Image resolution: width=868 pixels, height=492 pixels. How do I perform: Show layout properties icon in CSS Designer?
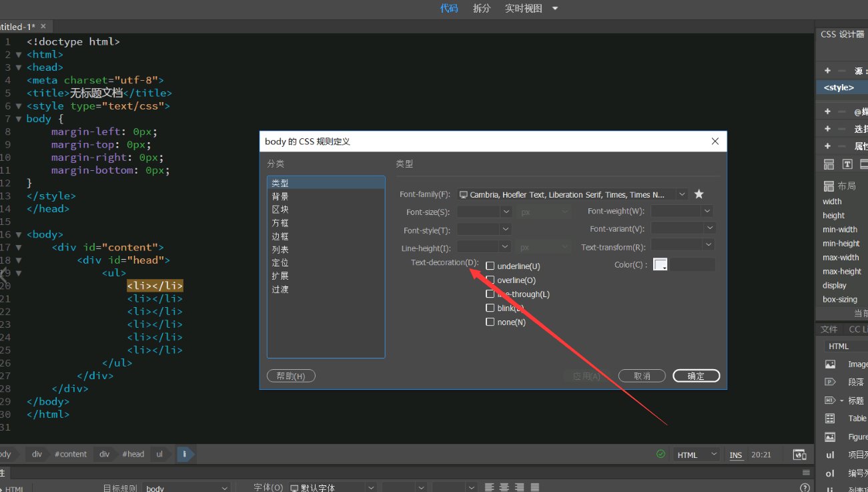click(829, 164)
